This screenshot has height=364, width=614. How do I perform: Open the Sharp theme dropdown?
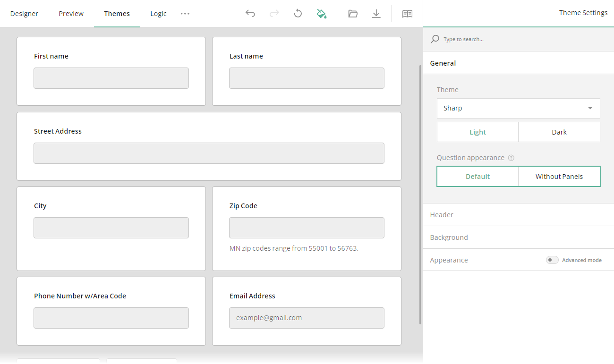(x=518, y=108)
